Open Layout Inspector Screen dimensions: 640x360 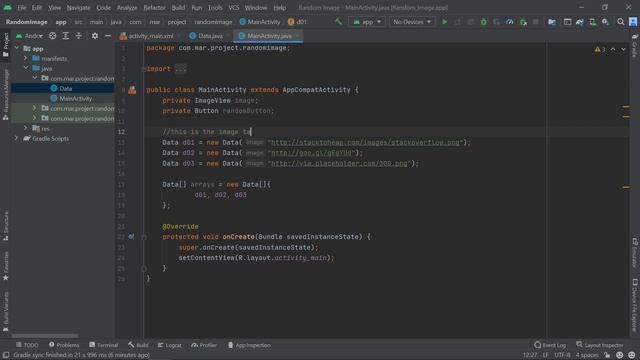600,345
